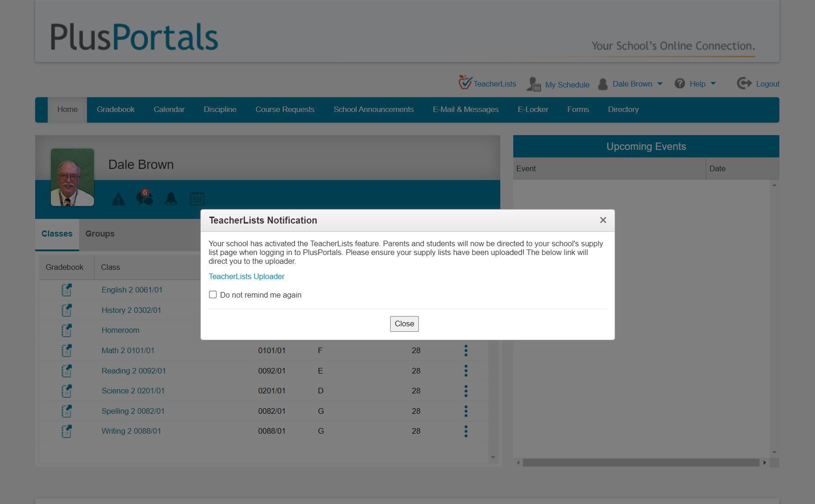Open gradebook icon for Math 2 0101/01
Image resolution: width=815 pixels, height=504 pixels.
67,351
